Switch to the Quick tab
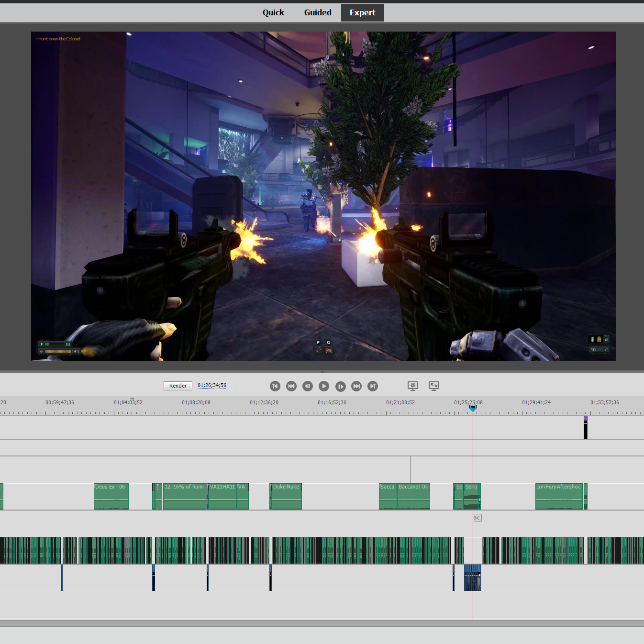 coord(273,12)
